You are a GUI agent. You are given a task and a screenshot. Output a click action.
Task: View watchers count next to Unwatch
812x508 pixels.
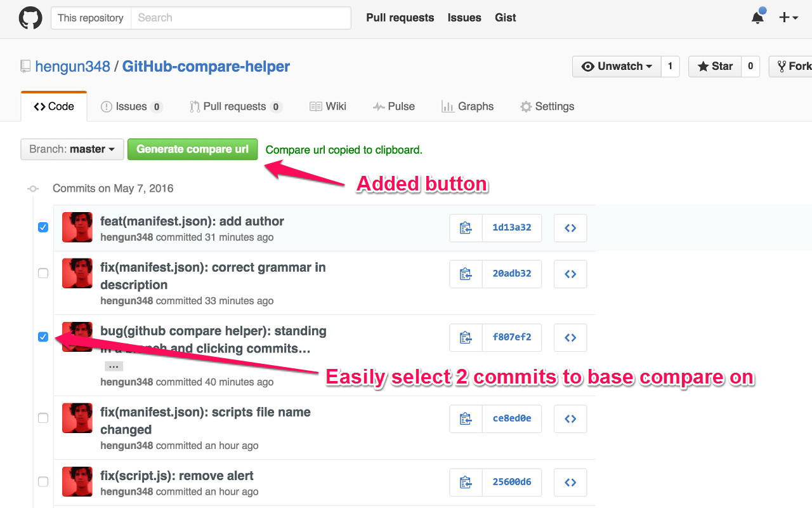671,66
